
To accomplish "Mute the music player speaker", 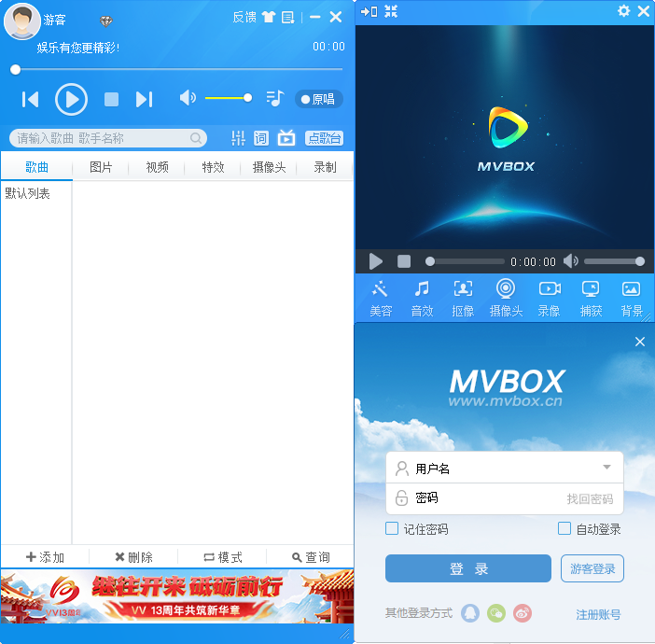I will [x=188, y=98].
